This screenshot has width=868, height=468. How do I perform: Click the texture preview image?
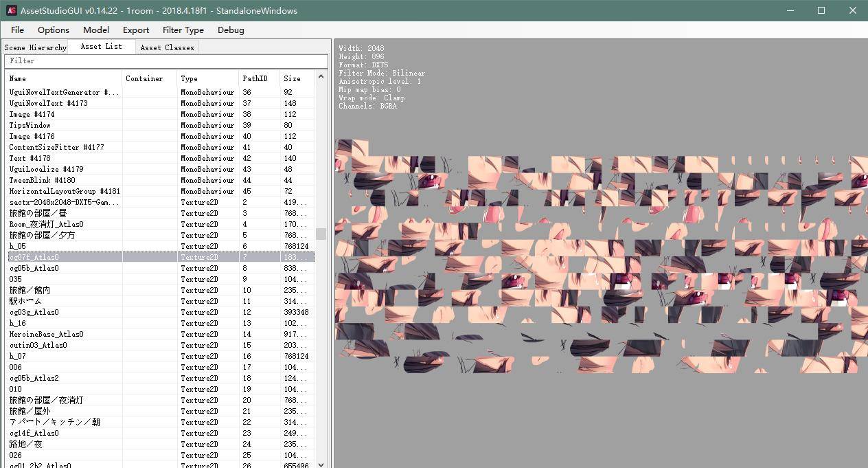point(602,256)
